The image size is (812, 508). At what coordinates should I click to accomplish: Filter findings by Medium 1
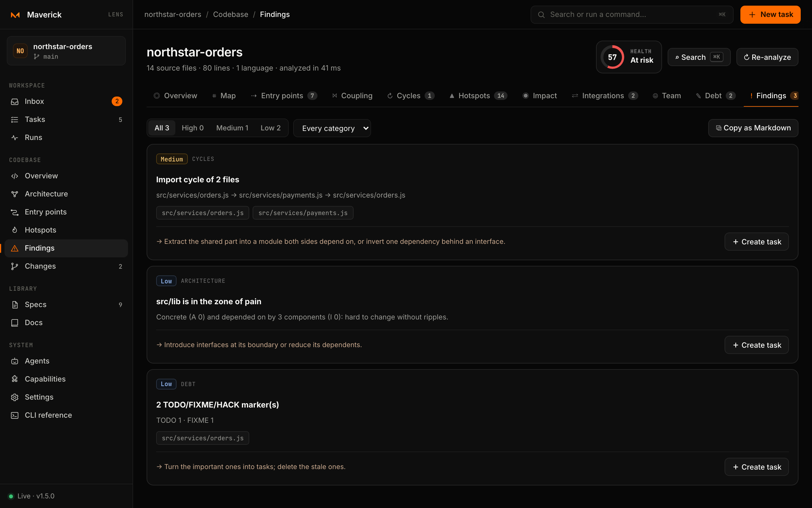[x=232, y=128]
